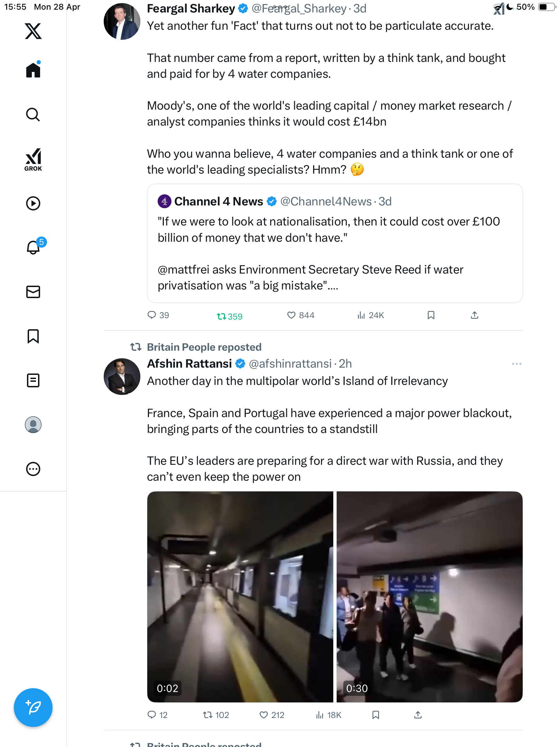Open the Search magnifier in sidebar
Viewport: 560px width, 747px height.
tap(33, 114)
